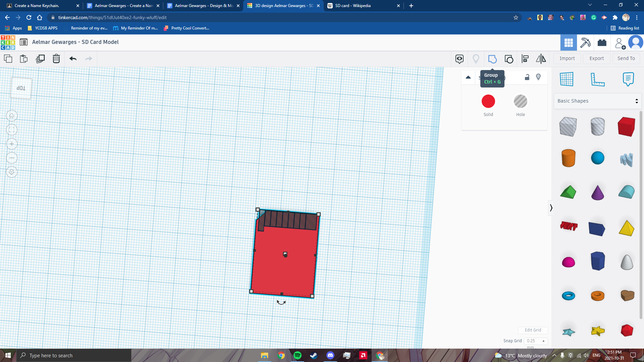This screenshot has height=362, width=644.
Task: Open the Basic Shapes dropdown
Action: click(x=597, y=101)
